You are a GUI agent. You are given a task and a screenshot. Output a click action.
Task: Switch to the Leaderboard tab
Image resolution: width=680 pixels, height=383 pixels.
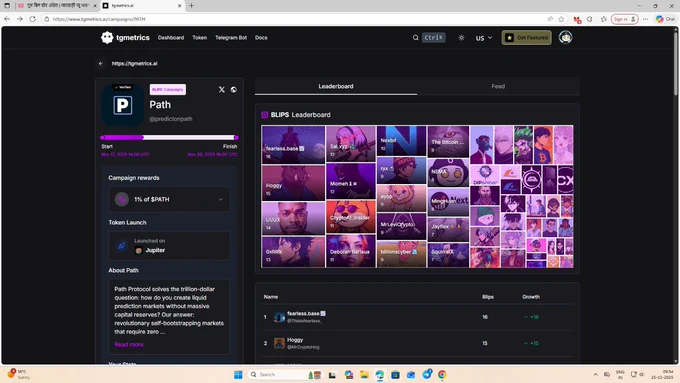(x=336, y=86)
